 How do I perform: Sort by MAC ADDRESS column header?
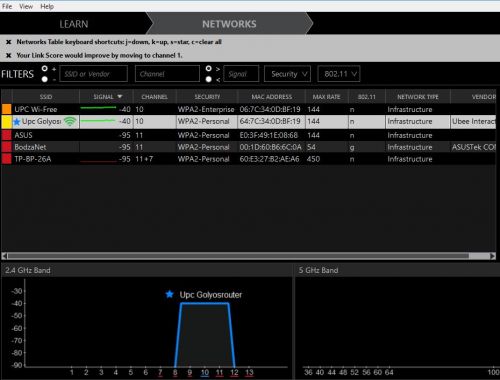(x=272, y=97)
